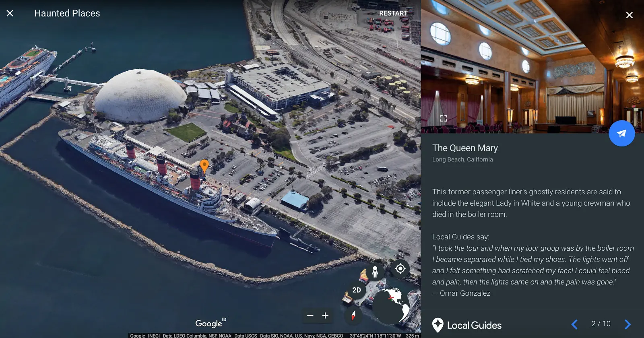Viewport: 644px width, 338px height.
Task: Open the Pegman Street View control
Action: pos(375,272)
